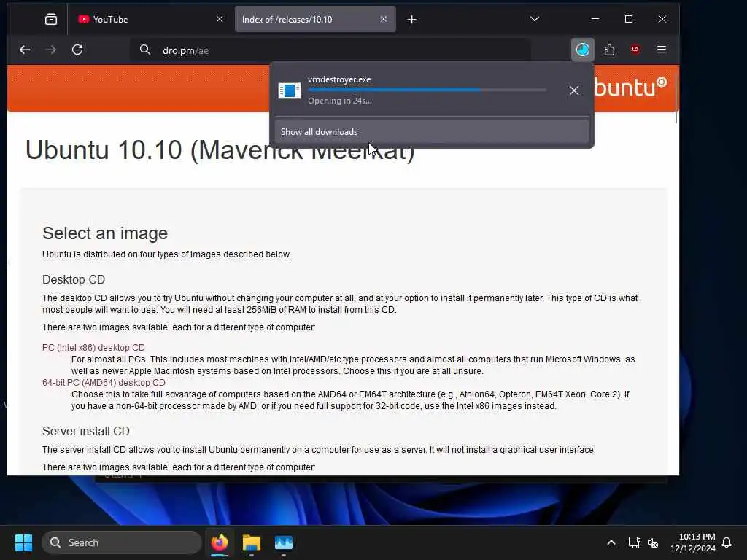Go forward to the next page
Viewport: 747px width, 560px height.
pyautogui.click(x=51, y=50)
